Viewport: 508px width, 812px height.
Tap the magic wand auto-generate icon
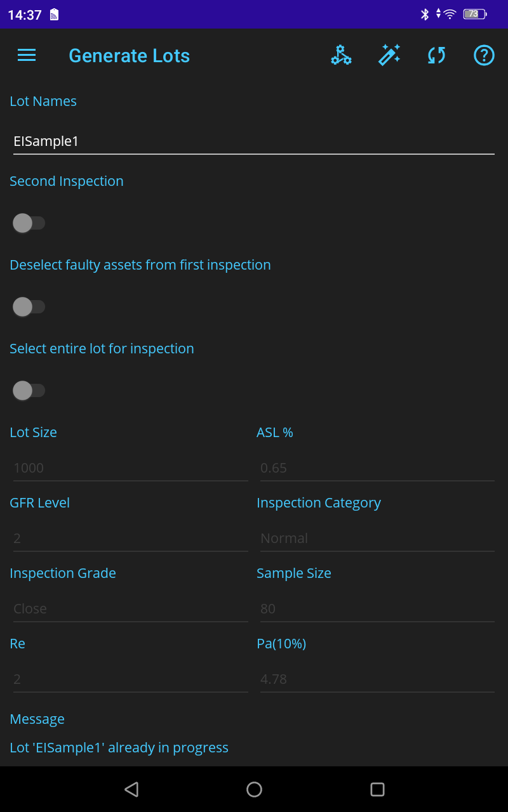point(389,55)
